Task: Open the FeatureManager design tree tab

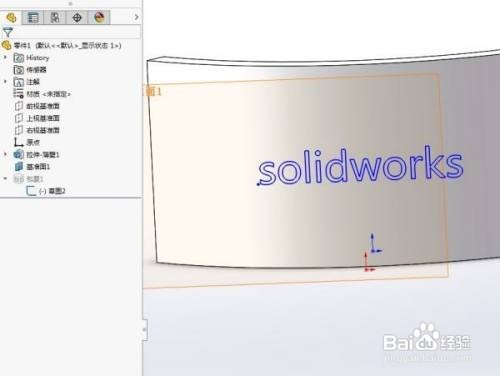Action: (11, 17)
